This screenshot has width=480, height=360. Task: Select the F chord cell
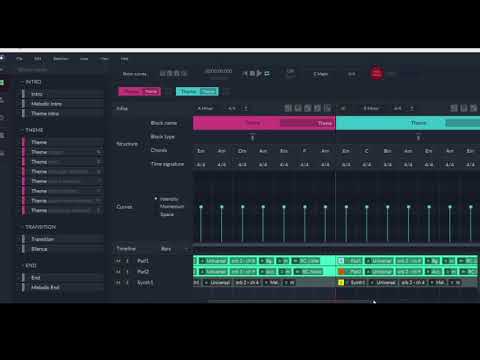pyautogui.click(x=304, y=151)
